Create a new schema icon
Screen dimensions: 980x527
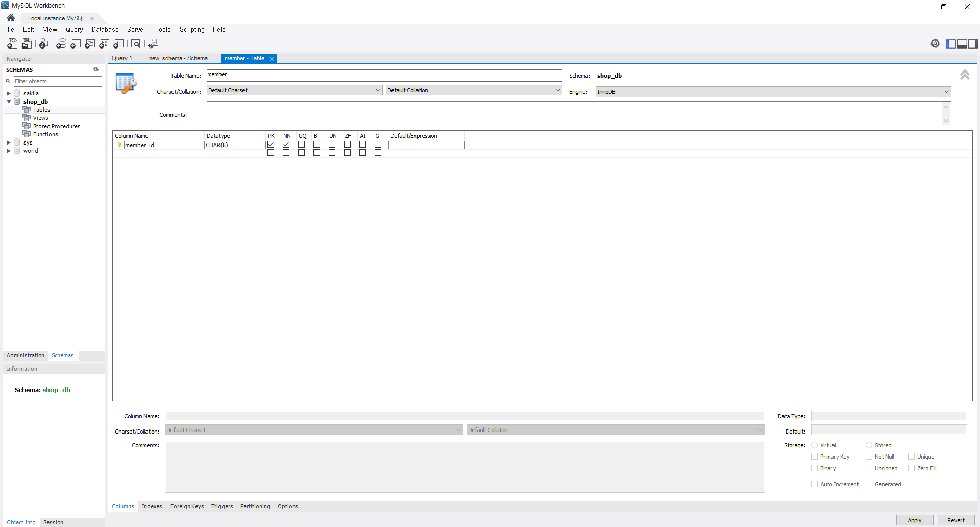tap(61, 44)
